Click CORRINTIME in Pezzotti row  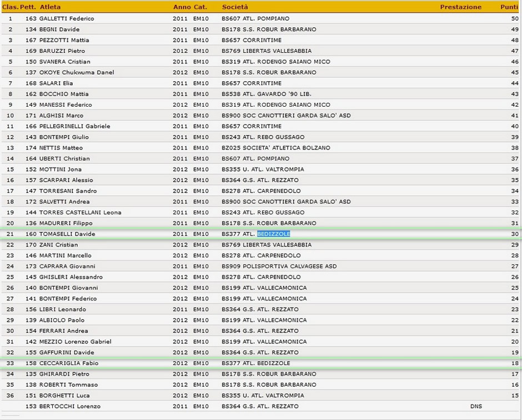coord(262,40)
